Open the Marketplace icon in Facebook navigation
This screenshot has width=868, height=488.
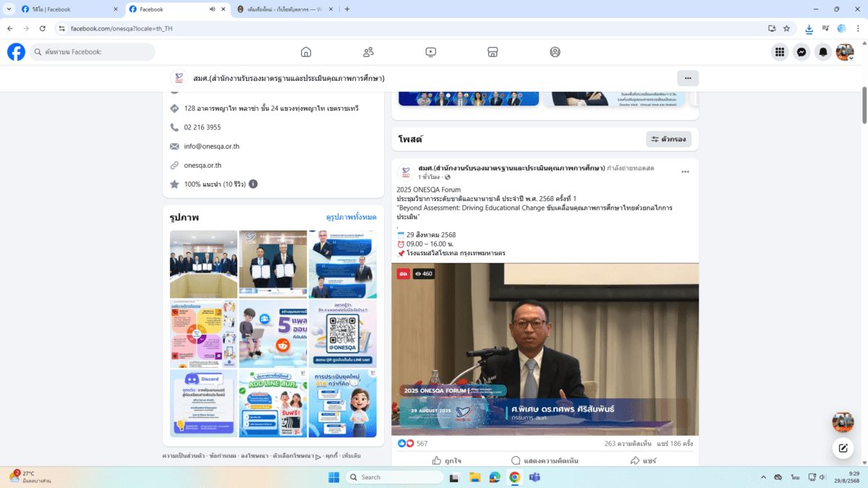pos(493,52)
